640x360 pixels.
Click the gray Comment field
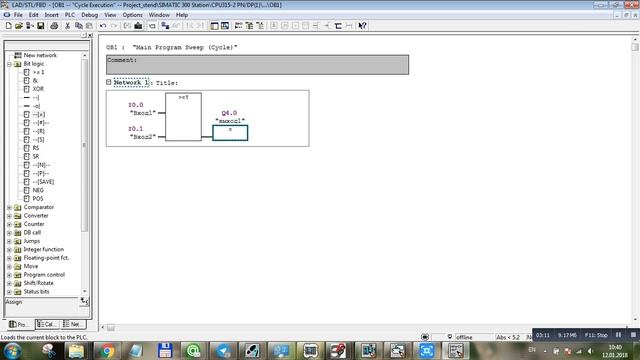click(257, 64)
